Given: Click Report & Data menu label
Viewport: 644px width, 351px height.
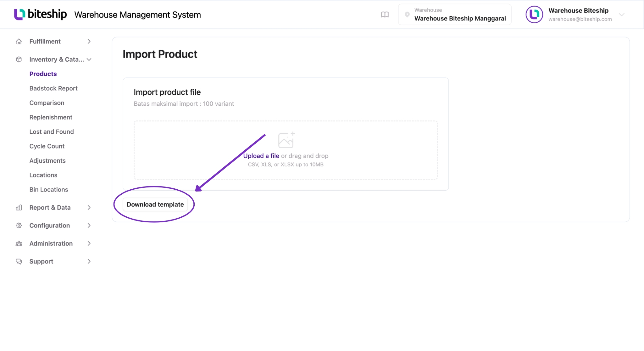Looking at the screenshot, I should 50,208.
